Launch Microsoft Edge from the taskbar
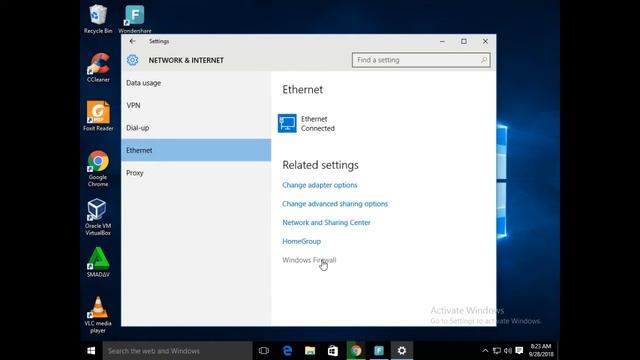Viewport: 640px width, 360px height. pyautogui.click(x=287, y=351)
